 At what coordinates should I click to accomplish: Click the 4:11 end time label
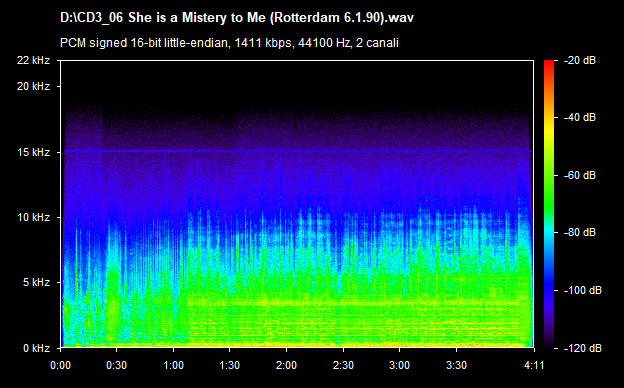pos(534,365)
